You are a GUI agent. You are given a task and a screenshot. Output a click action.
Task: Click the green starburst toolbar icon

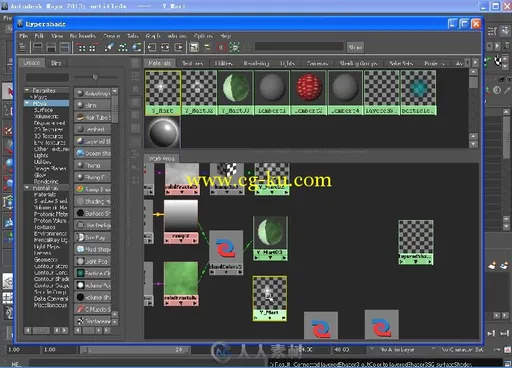point(234,47)
